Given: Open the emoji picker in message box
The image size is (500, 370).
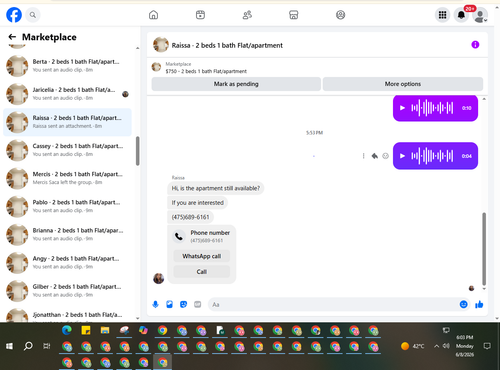Looking at the screenshot, I should pos(463,304).
